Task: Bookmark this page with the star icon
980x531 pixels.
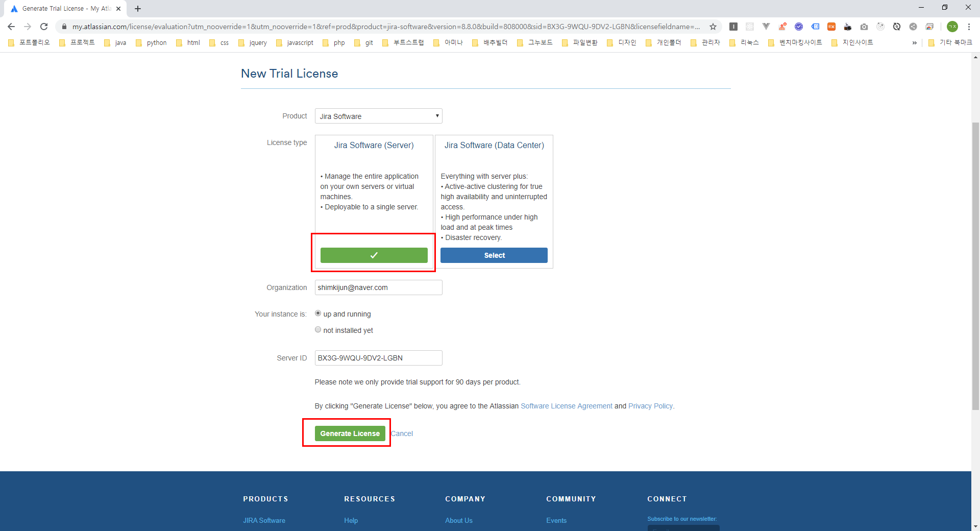Action: (713, 27)
